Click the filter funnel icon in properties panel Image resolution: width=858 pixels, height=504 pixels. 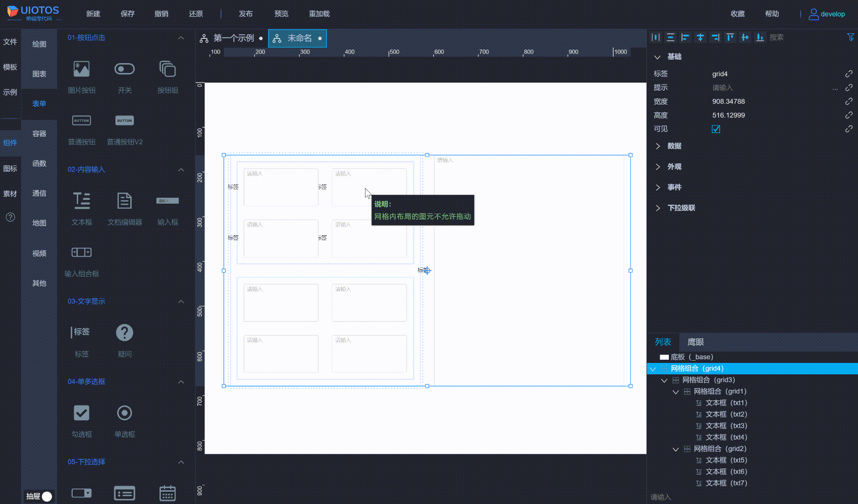coord(850,37)
